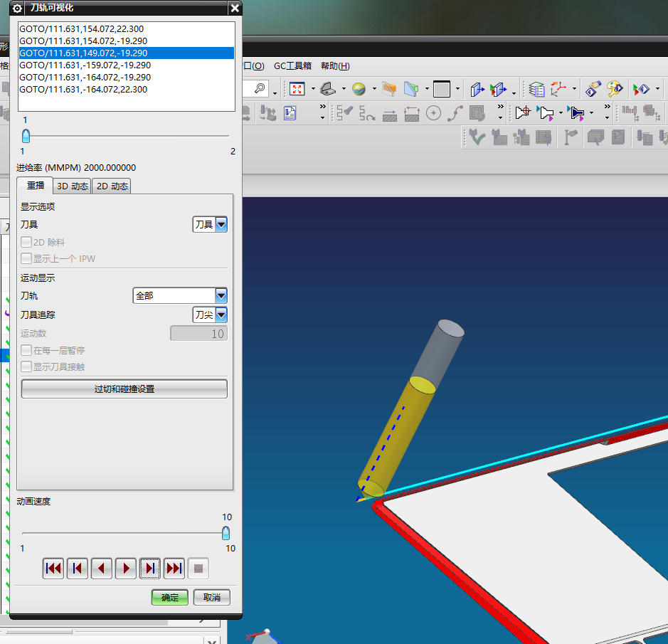
Task: Click the edit object display hand icon
Action: [593, 89]
